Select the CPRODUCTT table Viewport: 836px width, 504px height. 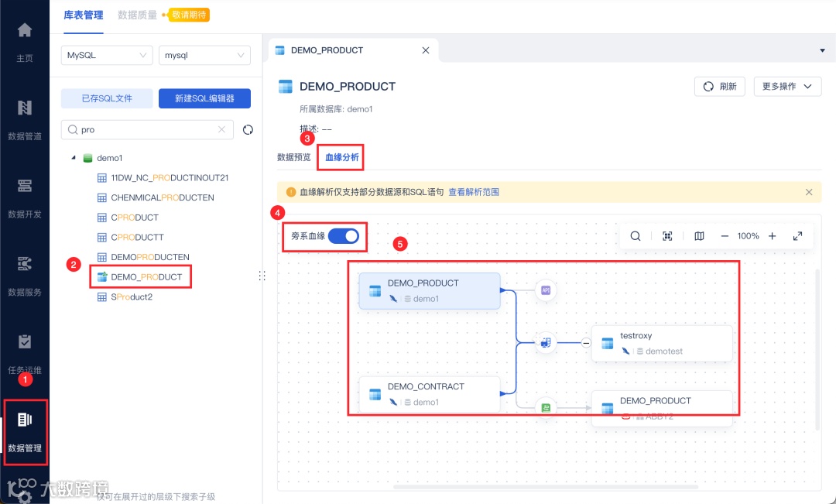click(137, 238)
